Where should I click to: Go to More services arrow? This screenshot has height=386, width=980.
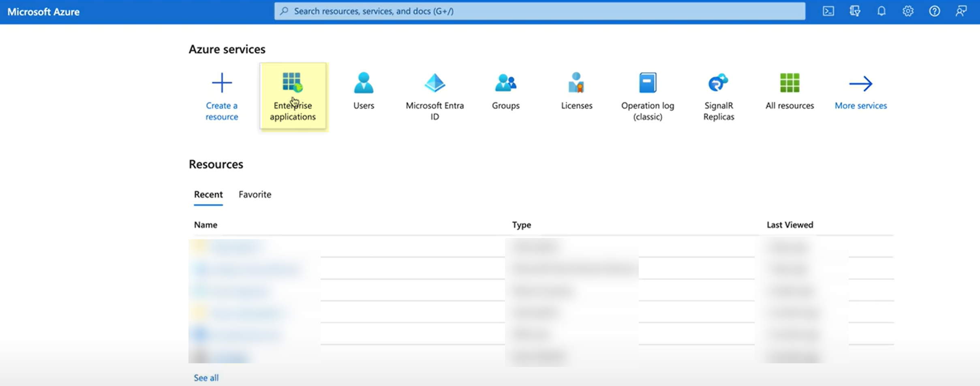coord(860,84)
